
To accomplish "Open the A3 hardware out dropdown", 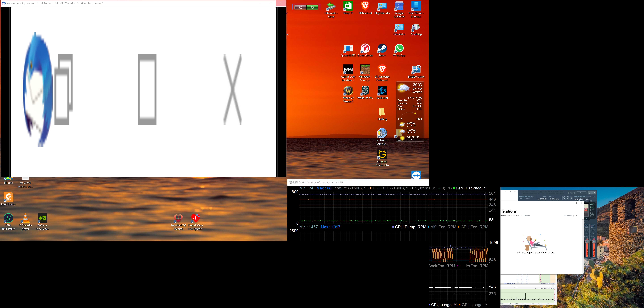I will 572,198.
